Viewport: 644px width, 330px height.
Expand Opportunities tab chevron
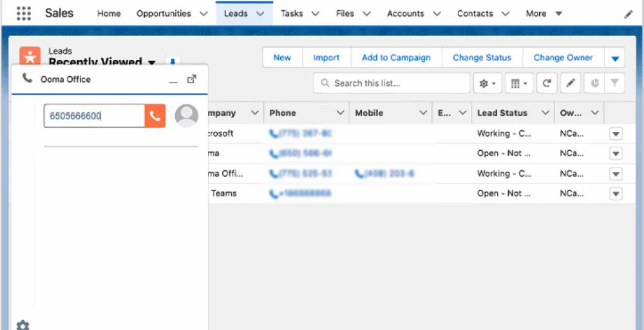pos(204,14)
